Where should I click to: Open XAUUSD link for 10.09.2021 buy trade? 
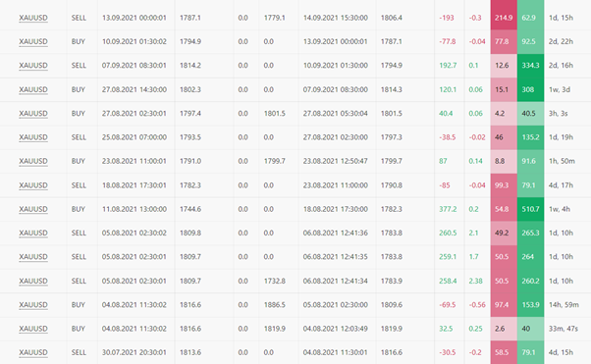coord(33,41)
